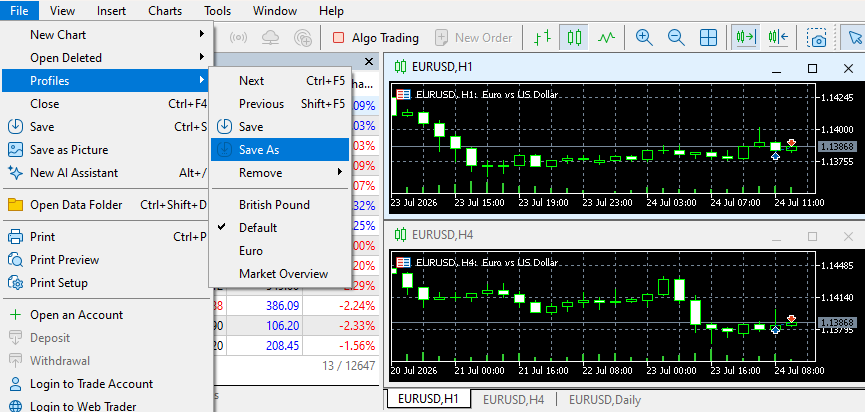Toggle Algo Trading on

tap(376, 38)
